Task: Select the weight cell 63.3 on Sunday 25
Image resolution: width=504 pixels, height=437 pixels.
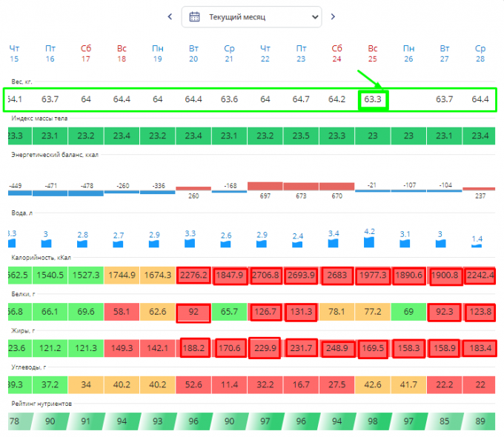Action: point(372,99)
